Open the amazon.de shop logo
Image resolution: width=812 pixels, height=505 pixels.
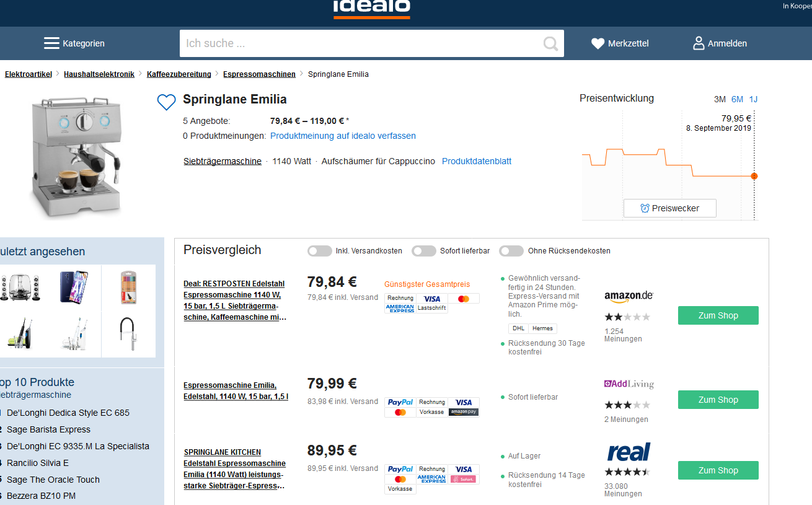click(629, 297)
